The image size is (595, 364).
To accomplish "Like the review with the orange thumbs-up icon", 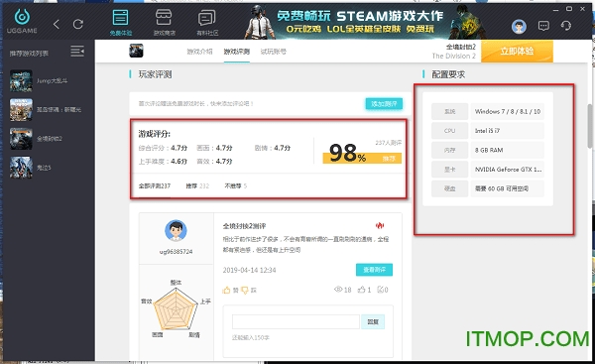I will pyautogui.click(x=227, y=291).
